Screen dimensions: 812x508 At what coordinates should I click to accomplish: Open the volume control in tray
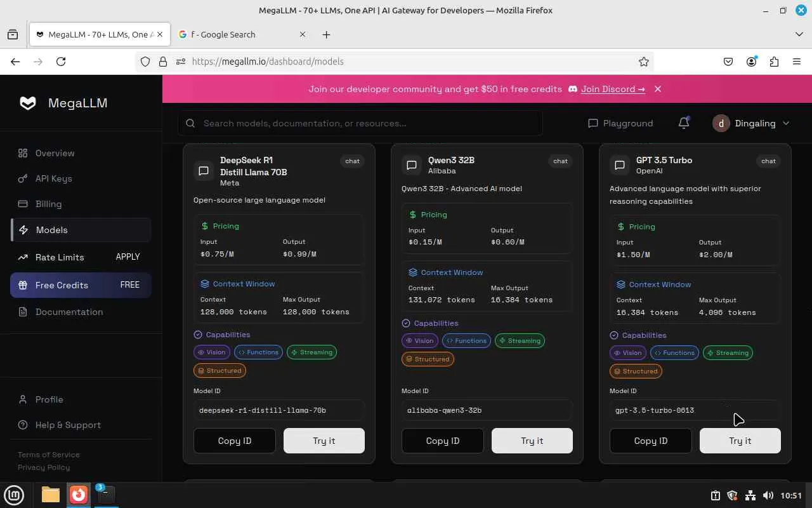(x=768, y=495)
